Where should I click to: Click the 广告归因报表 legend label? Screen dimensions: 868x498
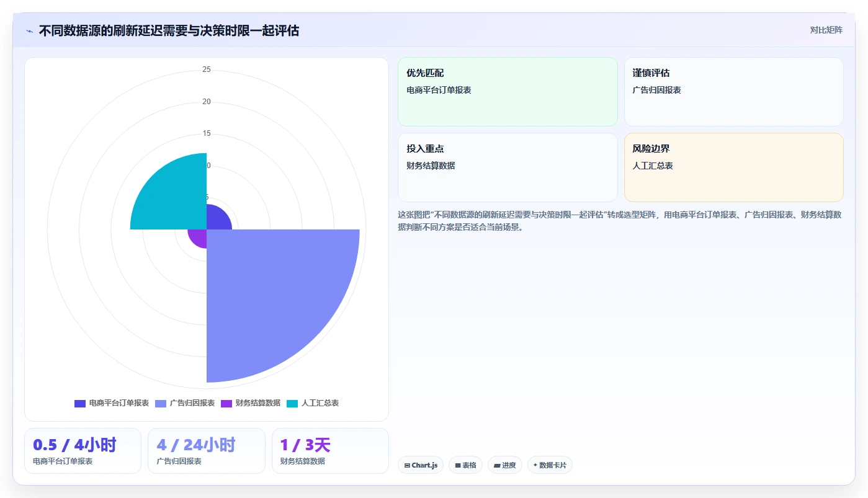pyautogui.click(x=192, y=403)
